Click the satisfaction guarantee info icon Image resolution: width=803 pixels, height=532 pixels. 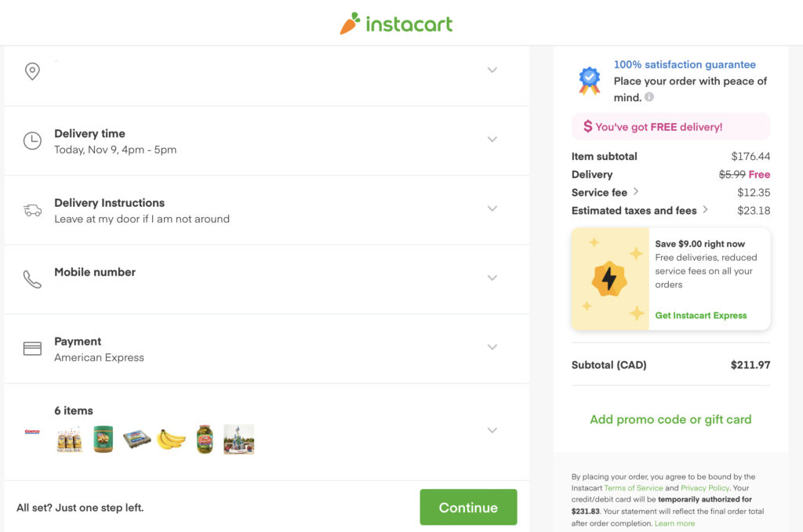[x=649, y=98]
